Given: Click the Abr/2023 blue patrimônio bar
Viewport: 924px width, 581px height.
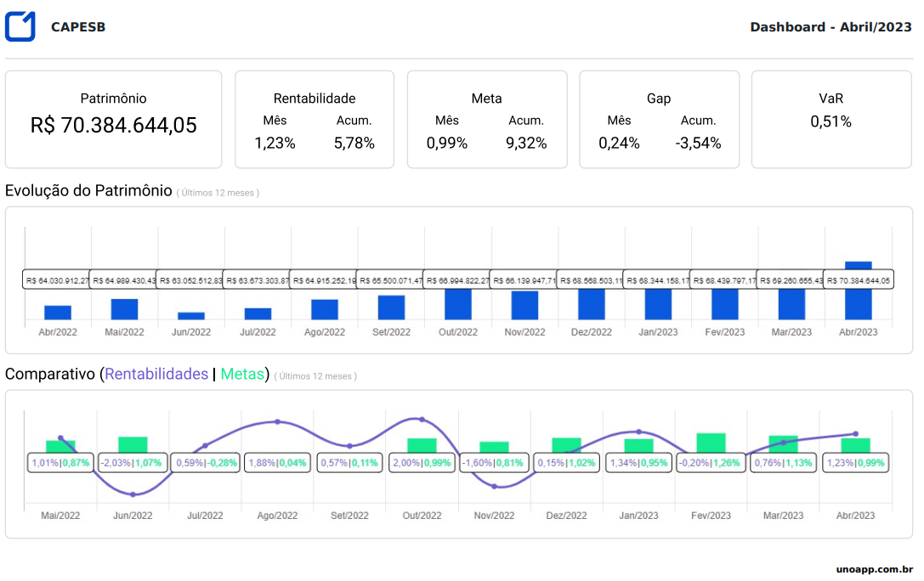Looking at the screenshot, I should point(858,267).
